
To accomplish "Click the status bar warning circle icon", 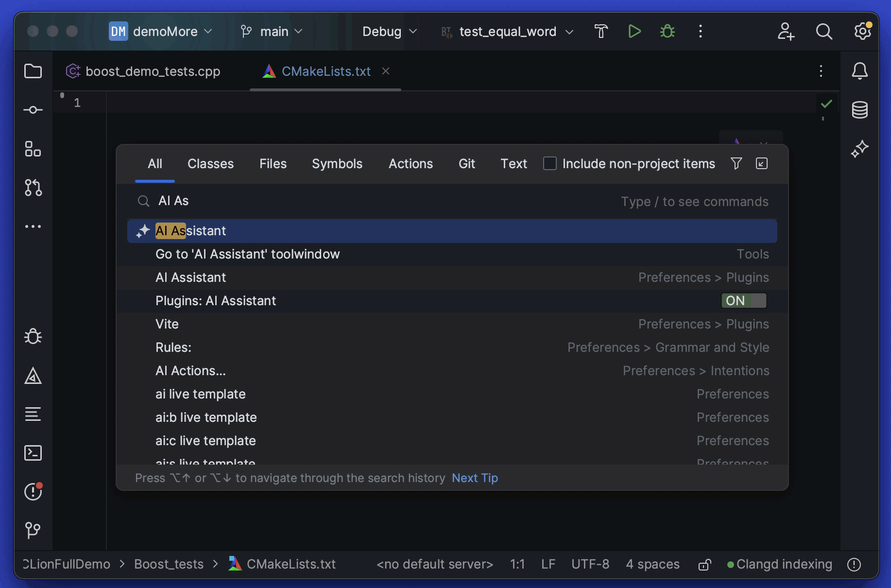I will (854, 564).
